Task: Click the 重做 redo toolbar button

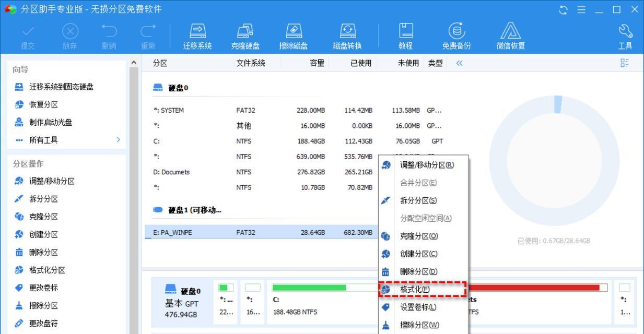Action: [148, 36]
